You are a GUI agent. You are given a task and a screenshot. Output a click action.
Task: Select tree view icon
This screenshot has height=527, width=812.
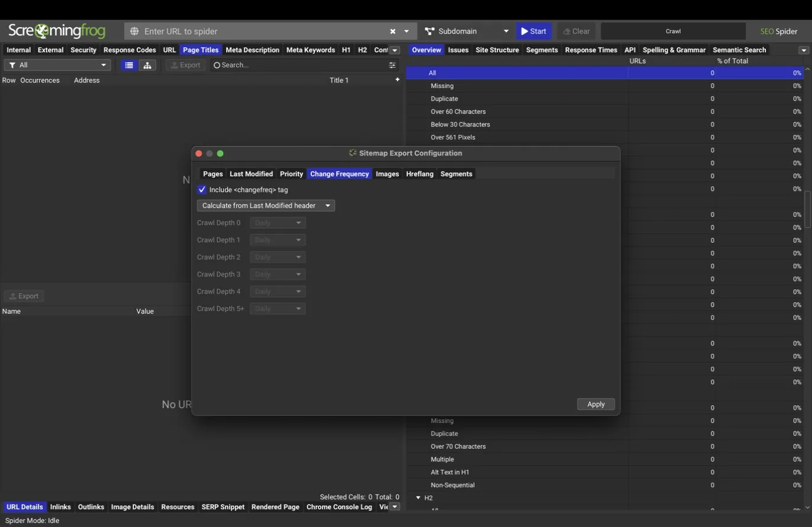tap(147, 65)
